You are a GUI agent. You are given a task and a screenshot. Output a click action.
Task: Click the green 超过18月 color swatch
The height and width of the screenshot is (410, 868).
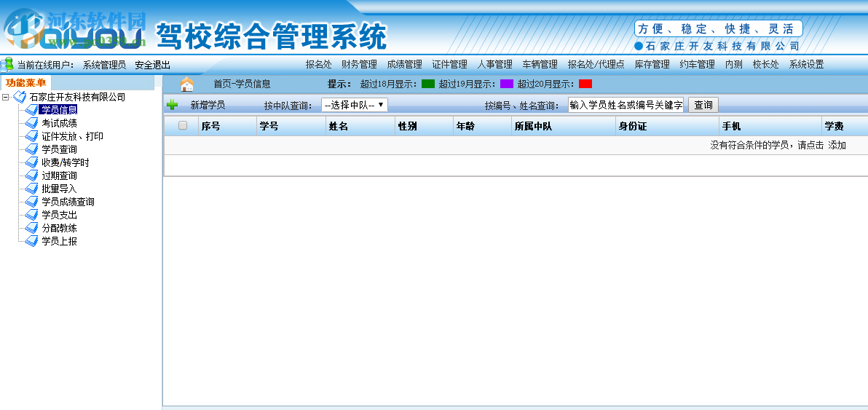point(428,84)
